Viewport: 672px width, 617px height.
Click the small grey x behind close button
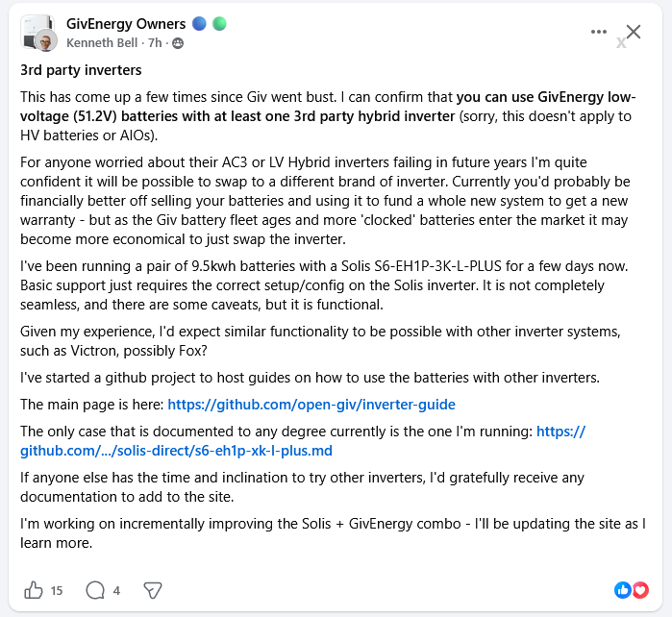621,42
